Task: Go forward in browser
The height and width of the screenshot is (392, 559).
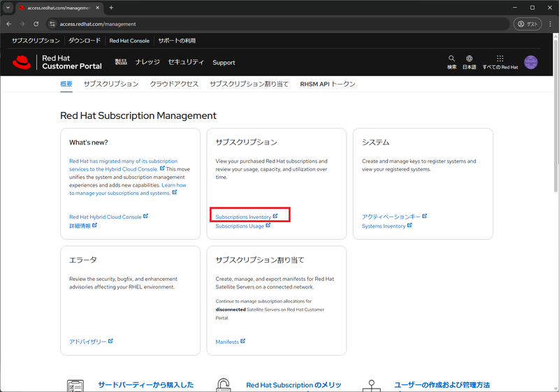Action: tap(22, 24)
